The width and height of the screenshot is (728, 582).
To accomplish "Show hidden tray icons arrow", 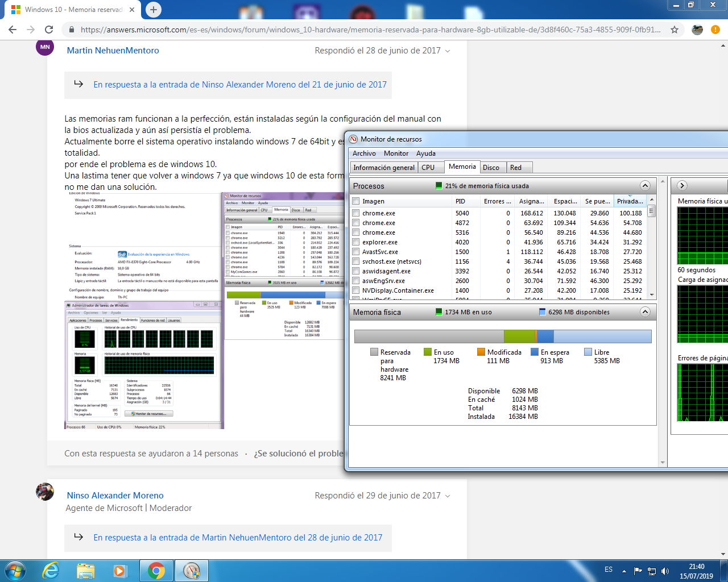I will (624, 571).
